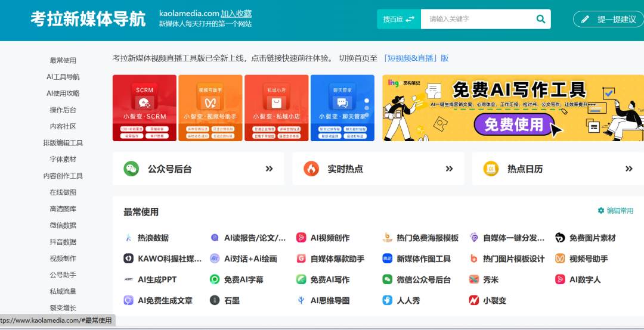
Task: Open the 免费AI写作 icon
Action: [x=301, y=279]
